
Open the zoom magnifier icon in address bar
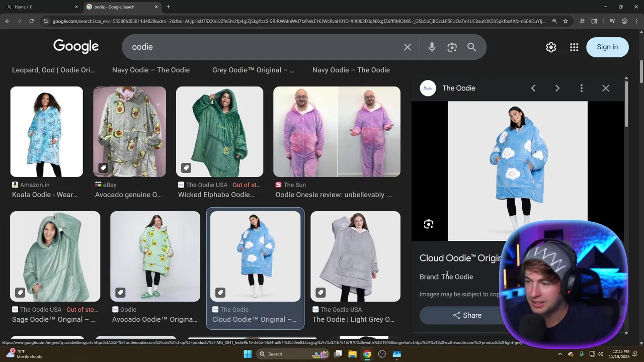(554, 21)
